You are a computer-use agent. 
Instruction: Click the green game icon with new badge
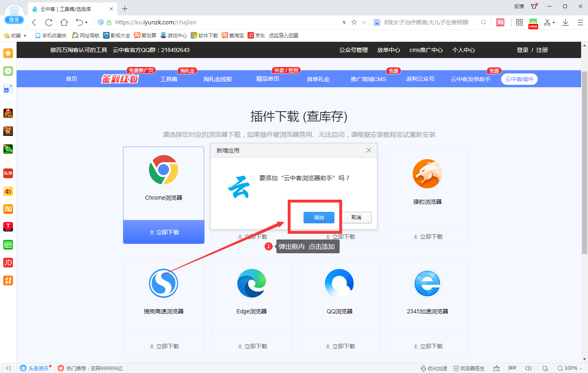[x=533, y=23]
